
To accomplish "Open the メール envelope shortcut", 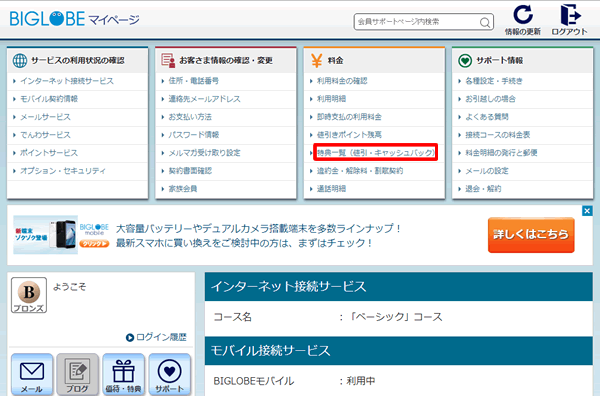I will [32, 375].
